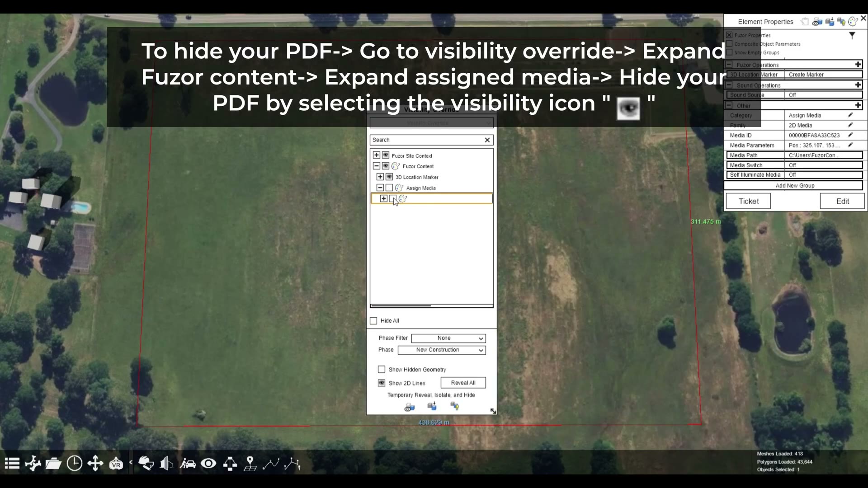Select the location pin map tool
Screen dimensions: 868x488
[x=250, y=464]
